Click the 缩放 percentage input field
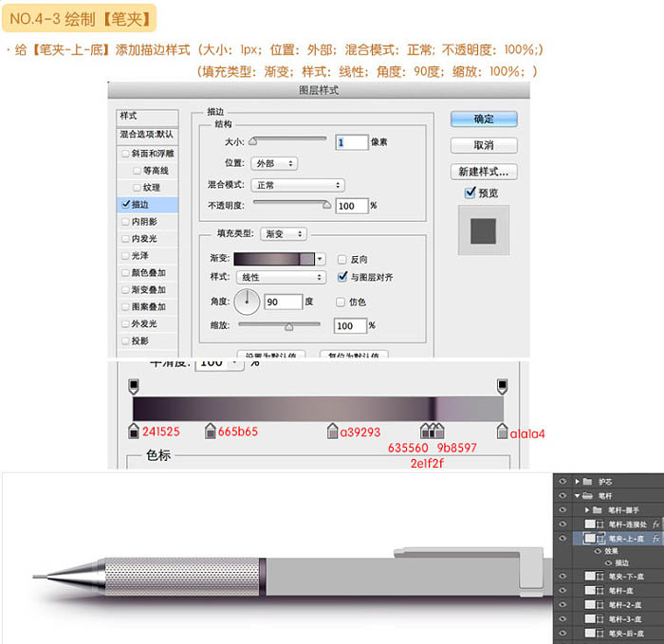664x644 pixels. point(350,325)
